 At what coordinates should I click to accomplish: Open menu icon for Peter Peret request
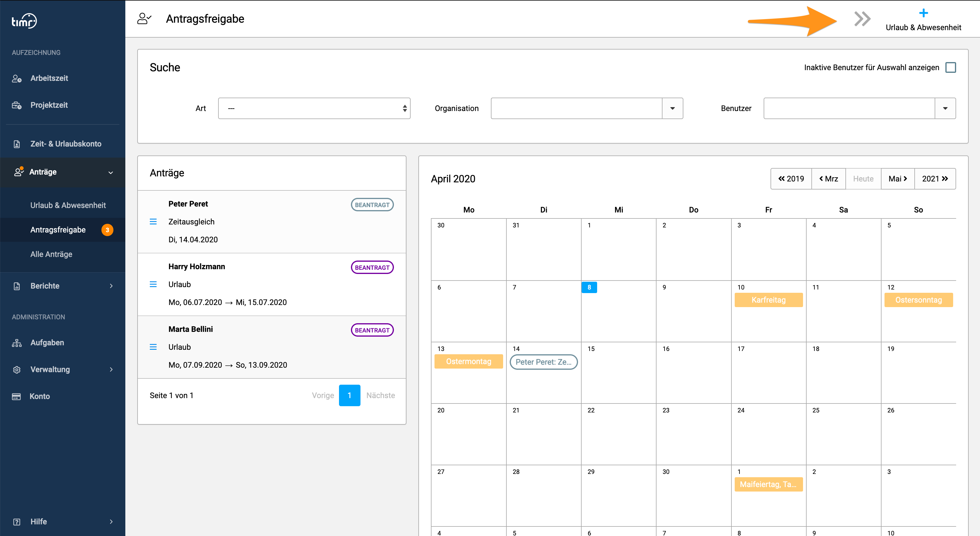153,221
